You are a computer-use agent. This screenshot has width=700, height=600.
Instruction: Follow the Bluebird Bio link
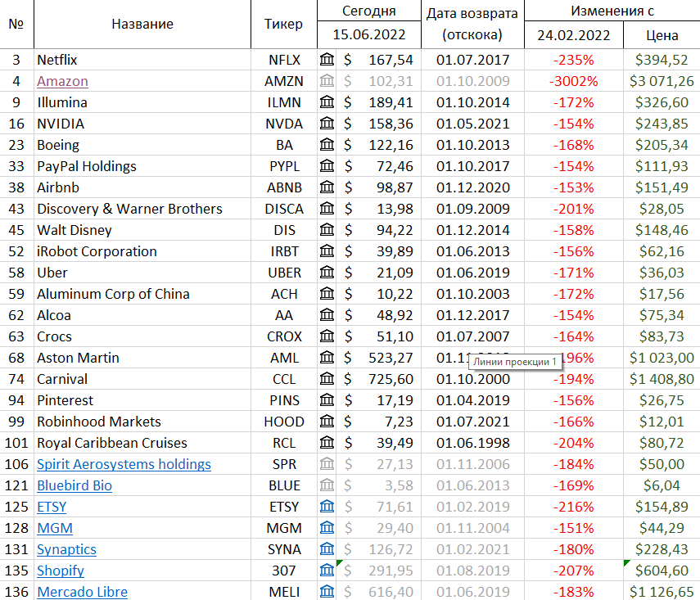75,485
